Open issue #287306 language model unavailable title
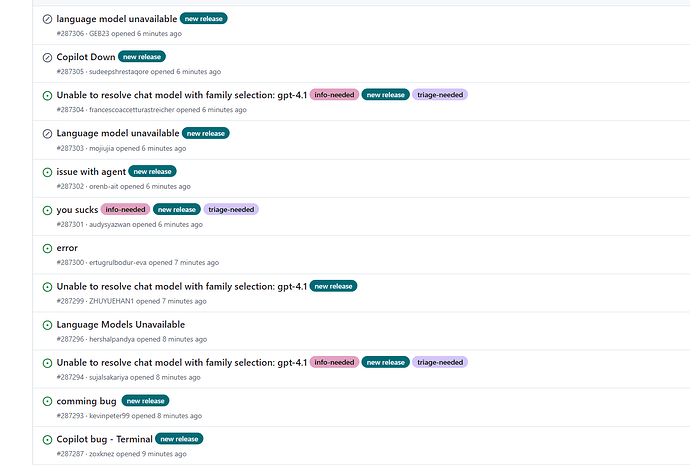 [x=117, y=19]
